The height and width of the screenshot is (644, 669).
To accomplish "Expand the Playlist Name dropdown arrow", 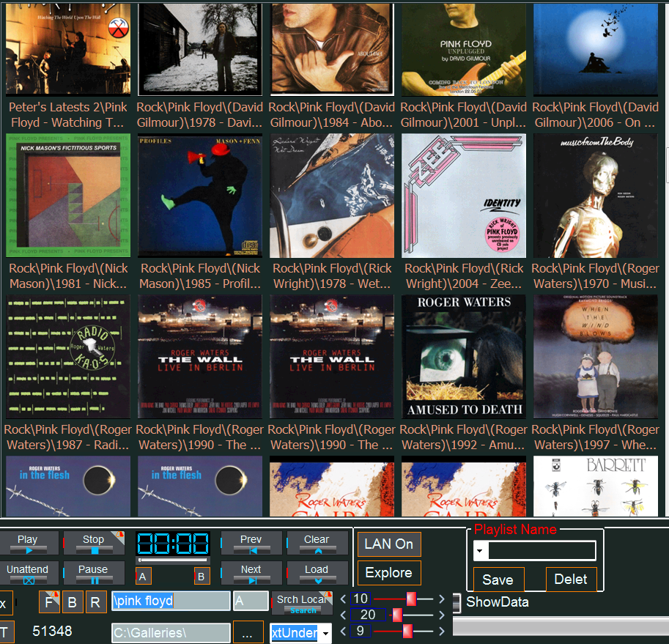I will 480,551.
